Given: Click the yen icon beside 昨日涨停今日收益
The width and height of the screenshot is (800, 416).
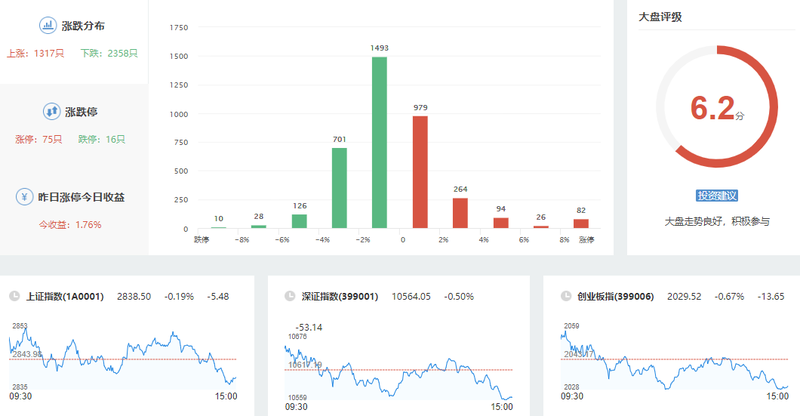Looking at the screenshot, I should (x=24, y=197).
